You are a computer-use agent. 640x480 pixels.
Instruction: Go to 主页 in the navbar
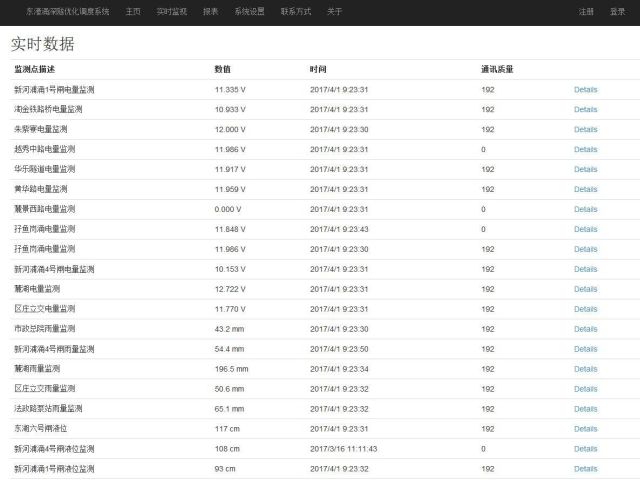[x=133, y=12]
